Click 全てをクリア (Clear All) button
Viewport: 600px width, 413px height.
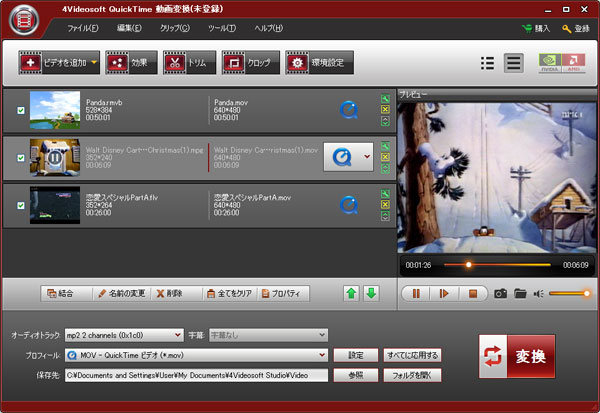point(230,294)
